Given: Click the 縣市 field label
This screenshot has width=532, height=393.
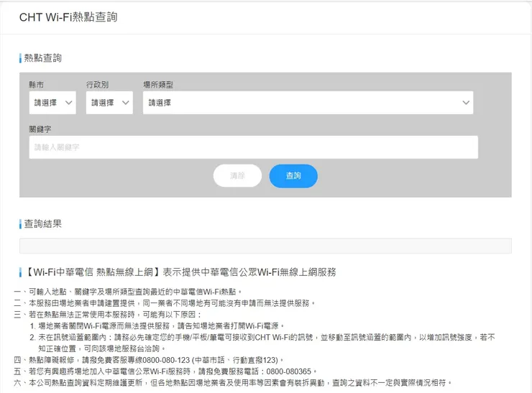Looking at the screenshot, I should [x=36, y=85].
